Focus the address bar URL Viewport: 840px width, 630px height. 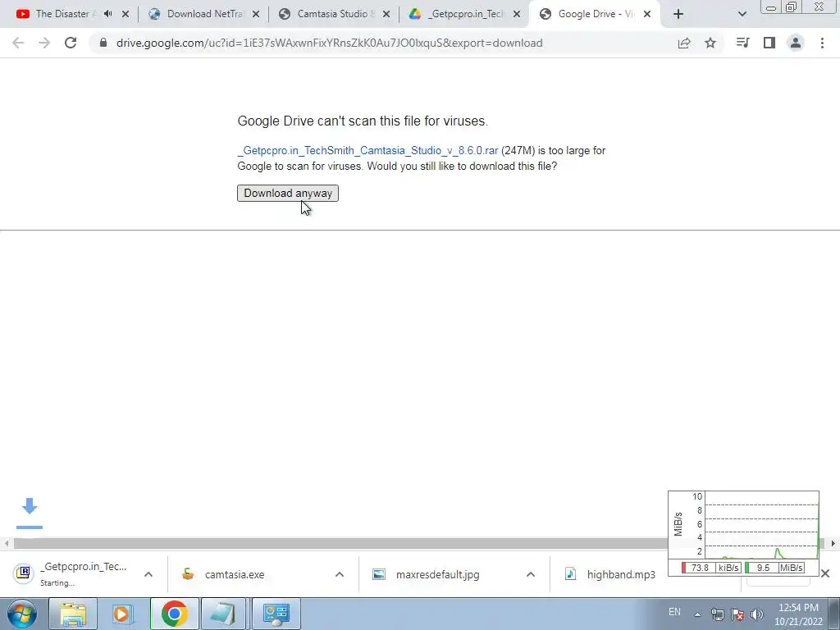[x=330, y=43]
